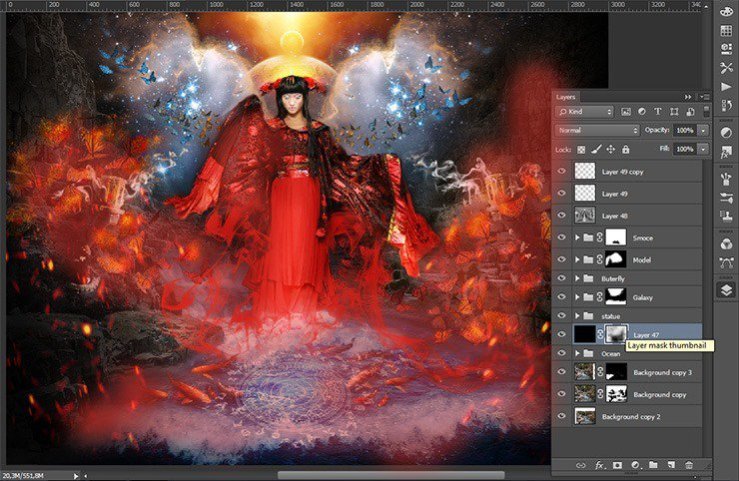The width and height of the screenshot is (739, 481).
Task: Open the 3D panel icon in dock
Action: point(726,49)
